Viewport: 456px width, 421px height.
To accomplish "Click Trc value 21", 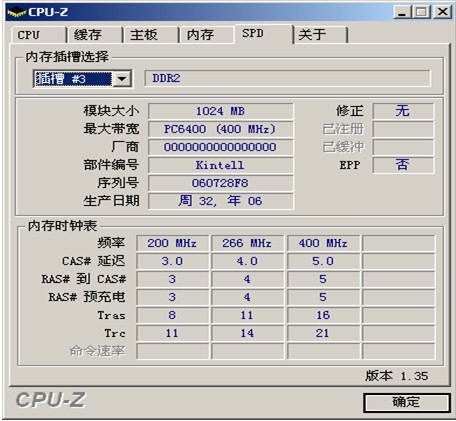I will pos(323,333).
